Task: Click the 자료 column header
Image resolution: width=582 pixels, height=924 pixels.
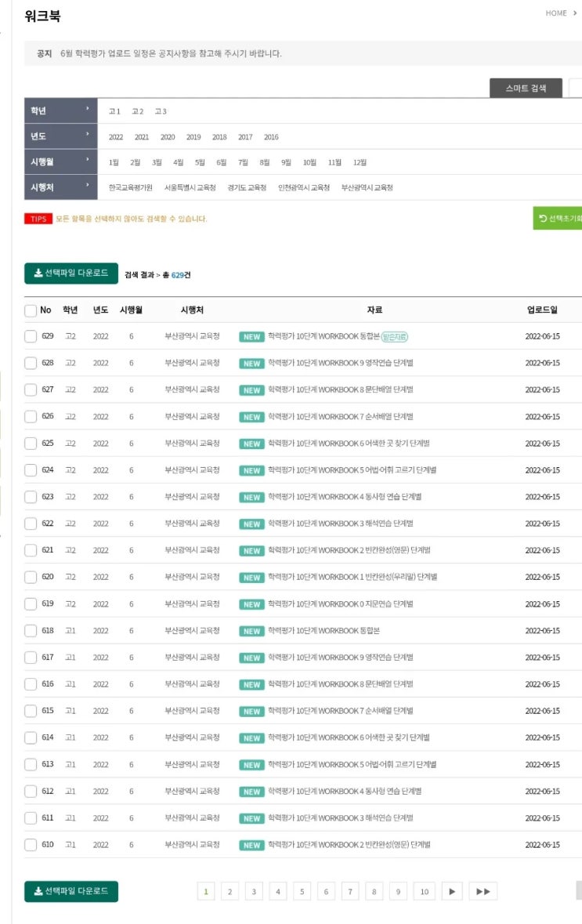Action: (374, 310)
